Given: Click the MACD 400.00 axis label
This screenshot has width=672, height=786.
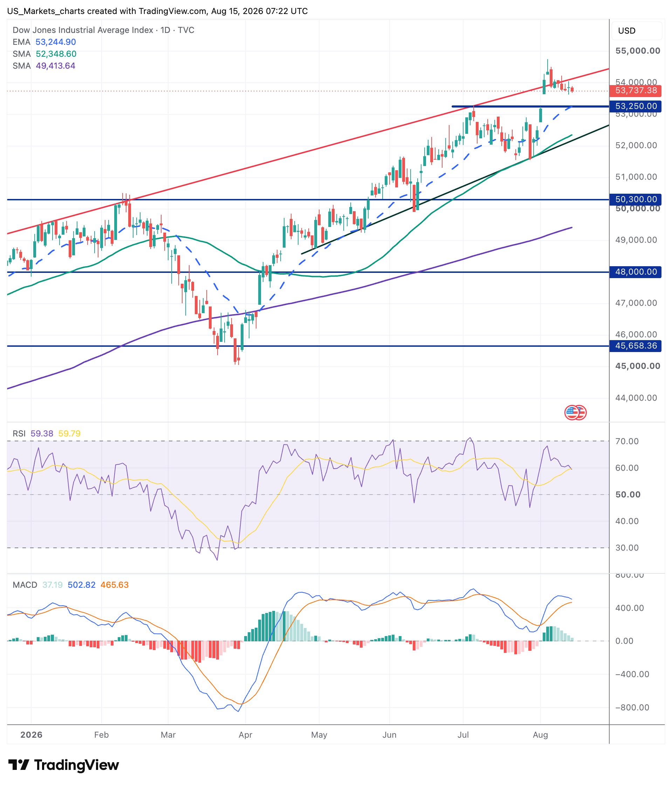Looking at the screenshot, I should pos(630,608).
